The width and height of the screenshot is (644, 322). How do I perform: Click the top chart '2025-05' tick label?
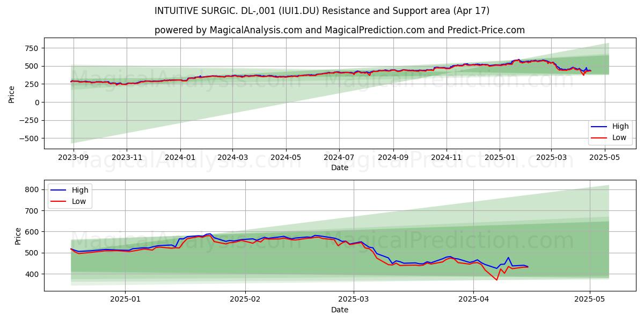tap(605, 157)
